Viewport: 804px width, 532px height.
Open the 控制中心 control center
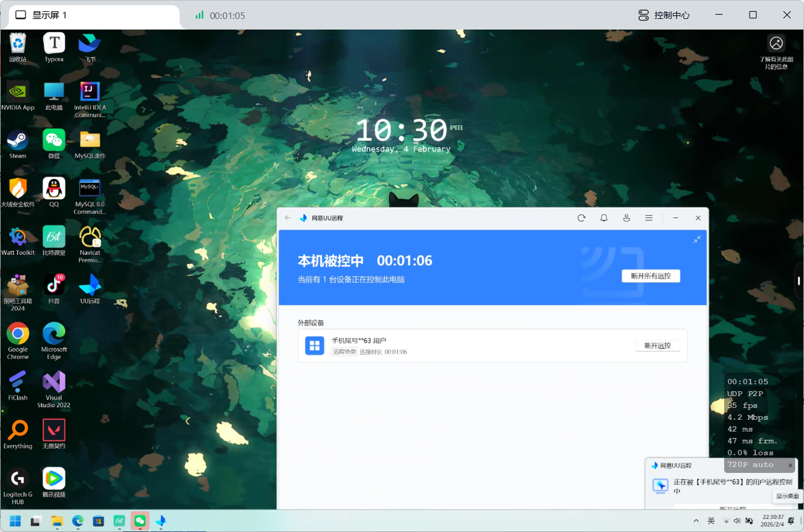coord(664,15)
